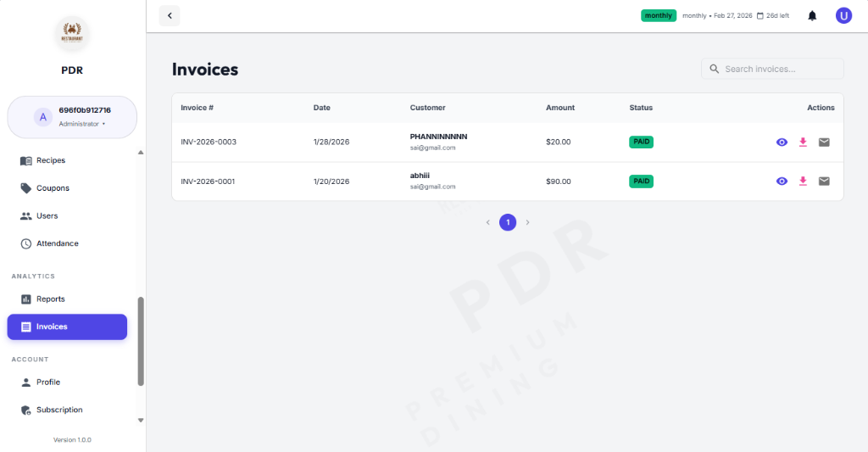Click the green monthly plan badge
The image size is (868, 452).
tap(658, 15)
